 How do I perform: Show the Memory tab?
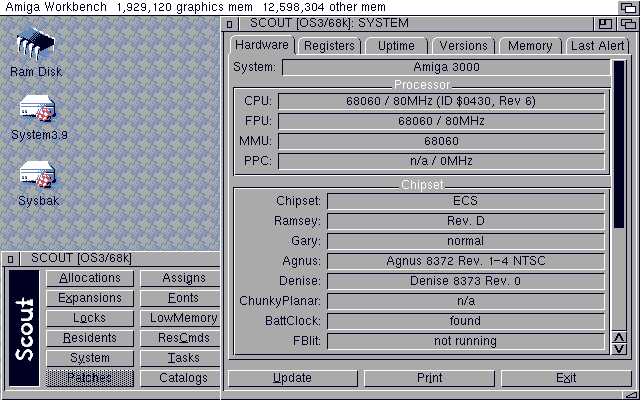[x=530, y=46]
